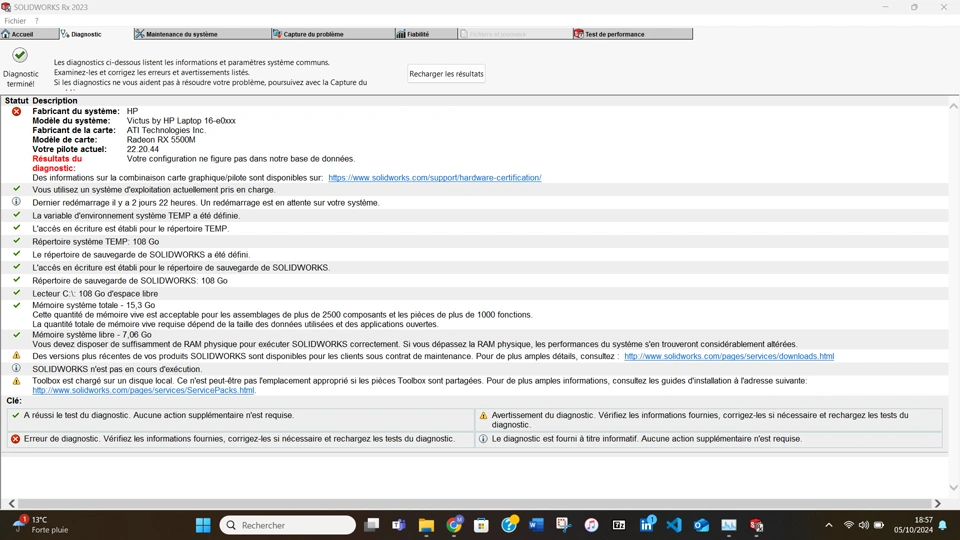Open Google Chrome from taskbar

coord(454,525)
